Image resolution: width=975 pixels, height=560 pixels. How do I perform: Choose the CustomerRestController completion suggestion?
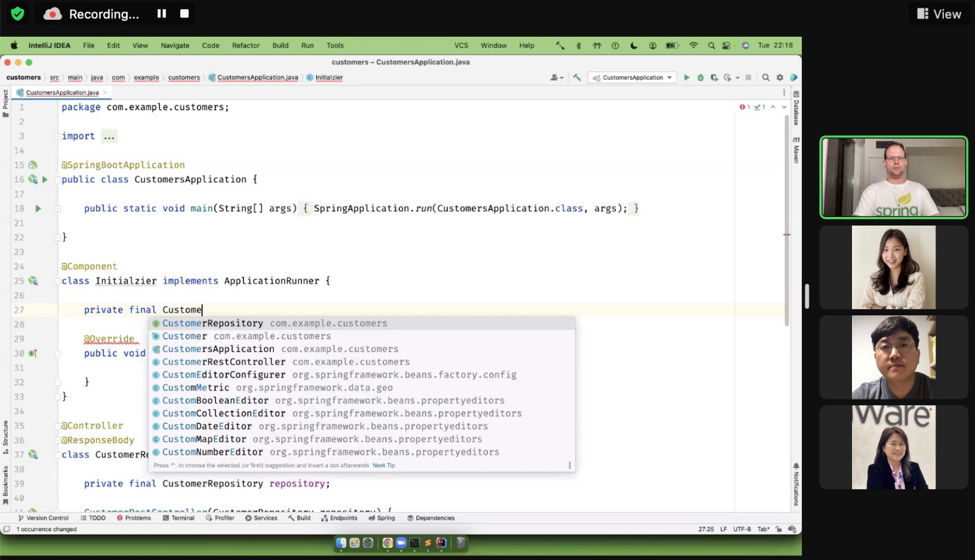(x=361, y=362)
